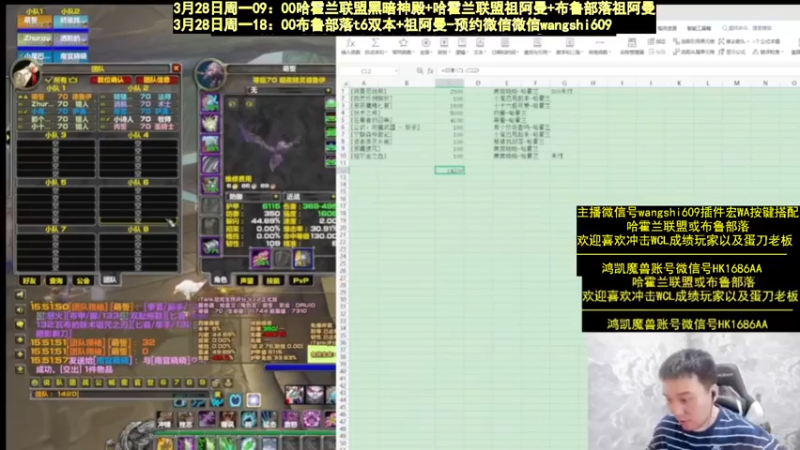The width and height of the screenshot is (800, 450).
Task: Click the smiley emote button in chat bar
Action: click(x=35, y=382)
